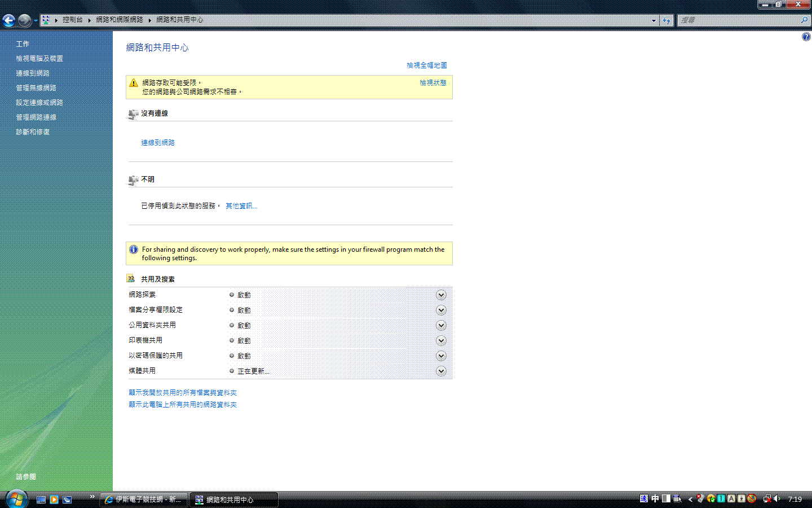
Task: Click the Windows Media Player quick launch icon
Action: pos(54,500)
